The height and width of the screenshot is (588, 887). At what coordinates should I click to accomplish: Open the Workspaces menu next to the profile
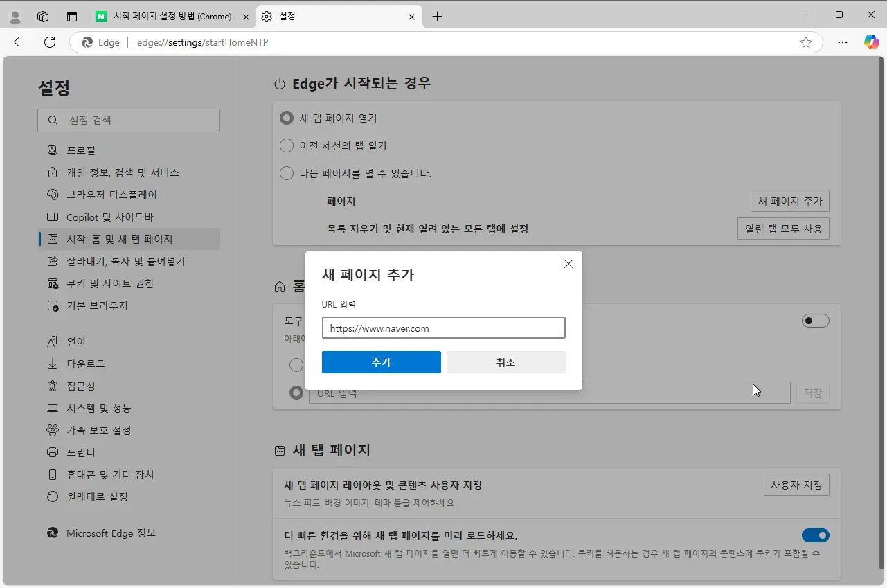click(43, 16)
